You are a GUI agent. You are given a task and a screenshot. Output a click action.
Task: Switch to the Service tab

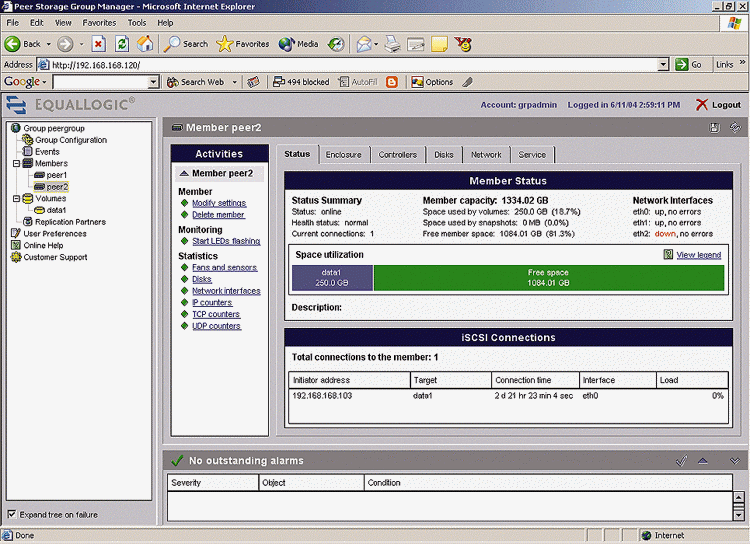pyautogui.click(x=532, y=155)
